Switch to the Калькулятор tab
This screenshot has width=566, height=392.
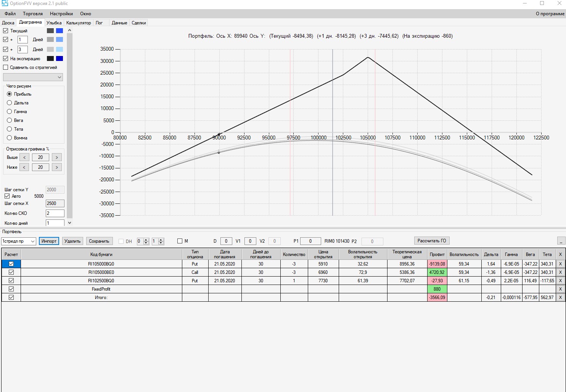tap(79, 23)
